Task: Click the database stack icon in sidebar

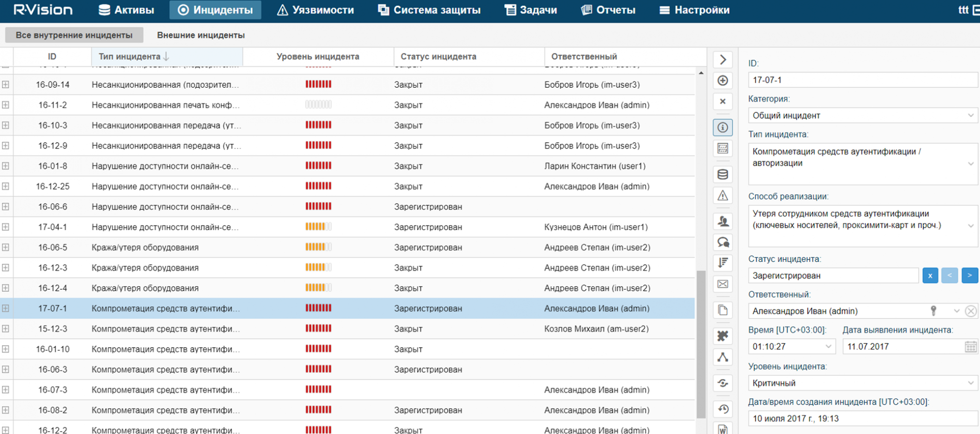Action: coord(723,175)
